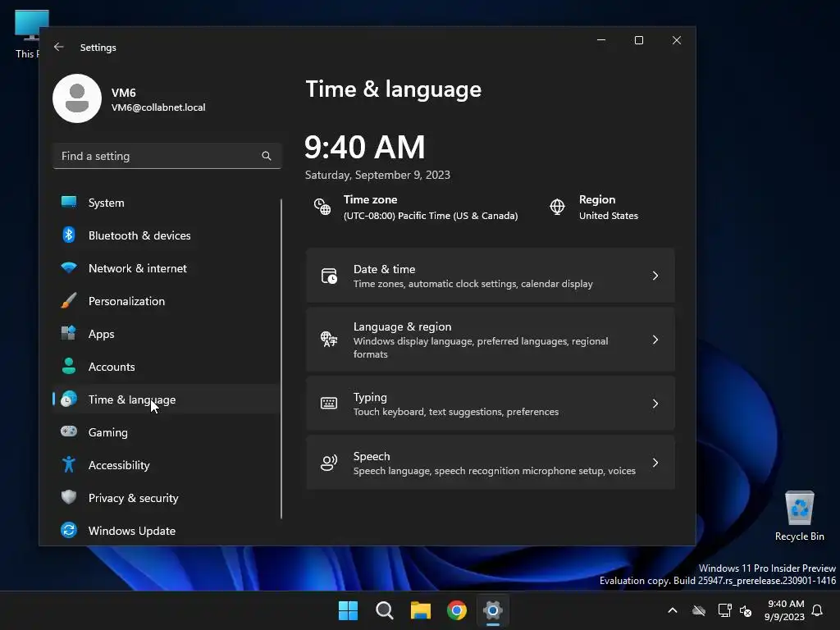The height and width of the screenshot is (630, 840).
Task: Show hidden icons in system tray
Action: (x=673, y=610)
